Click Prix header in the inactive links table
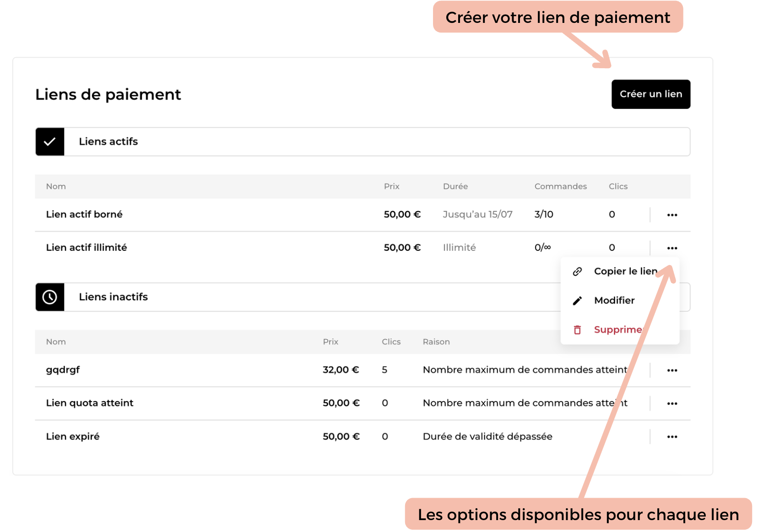 click(x=330, y=342)
